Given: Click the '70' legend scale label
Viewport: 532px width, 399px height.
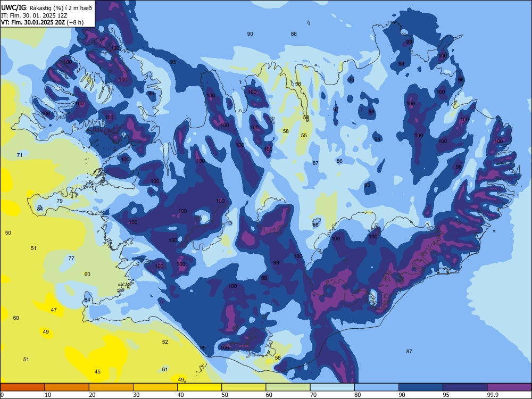Looking at the screenshot, I should click(x=313, y=395).
